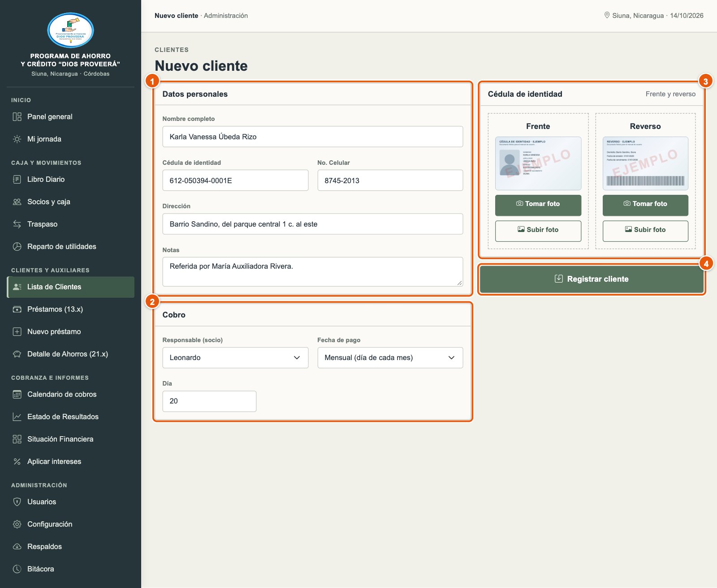Screen dimensions: 717x588
Task: Click into the Dirección field
Action: [313, 224]
